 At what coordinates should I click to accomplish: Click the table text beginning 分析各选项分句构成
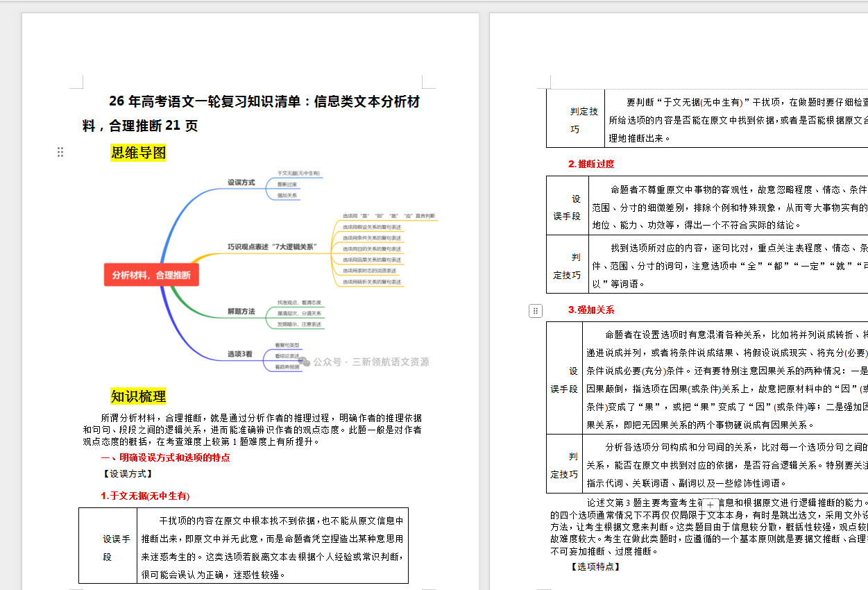(726, 464)
